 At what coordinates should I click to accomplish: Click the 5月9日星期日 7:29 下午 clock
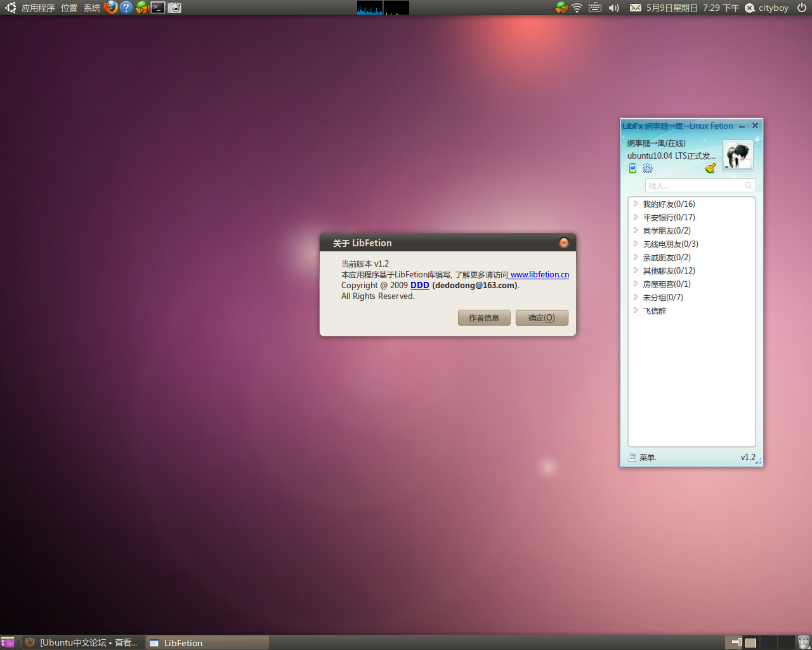pyautogui.click(x=693, y=8)
